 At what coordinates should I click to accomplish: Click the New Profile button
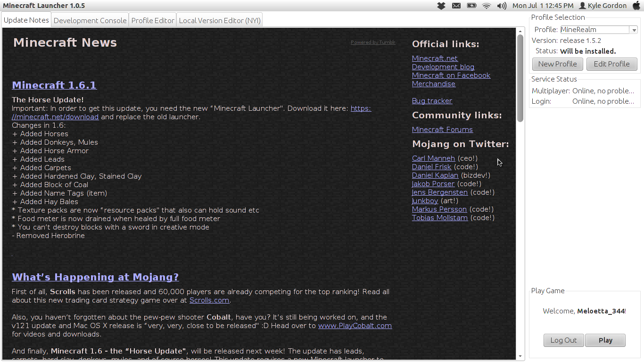[557, 64]
